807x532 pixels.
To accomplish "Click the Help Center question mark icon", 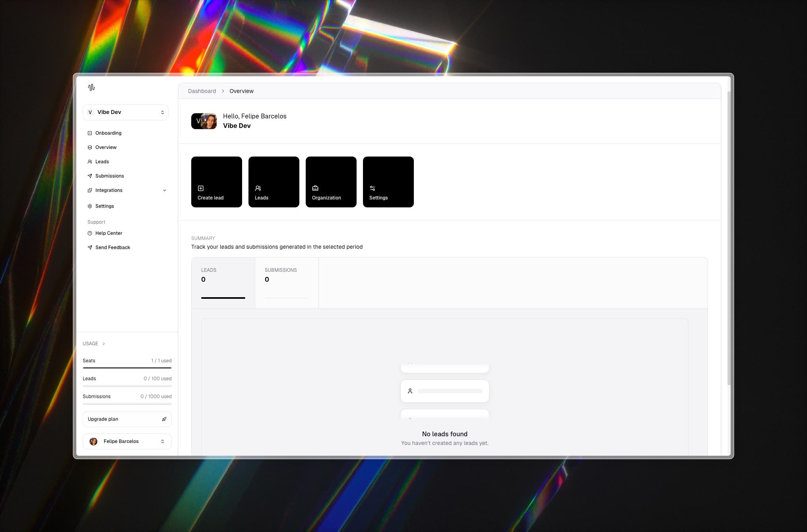I will click(90, 233).
